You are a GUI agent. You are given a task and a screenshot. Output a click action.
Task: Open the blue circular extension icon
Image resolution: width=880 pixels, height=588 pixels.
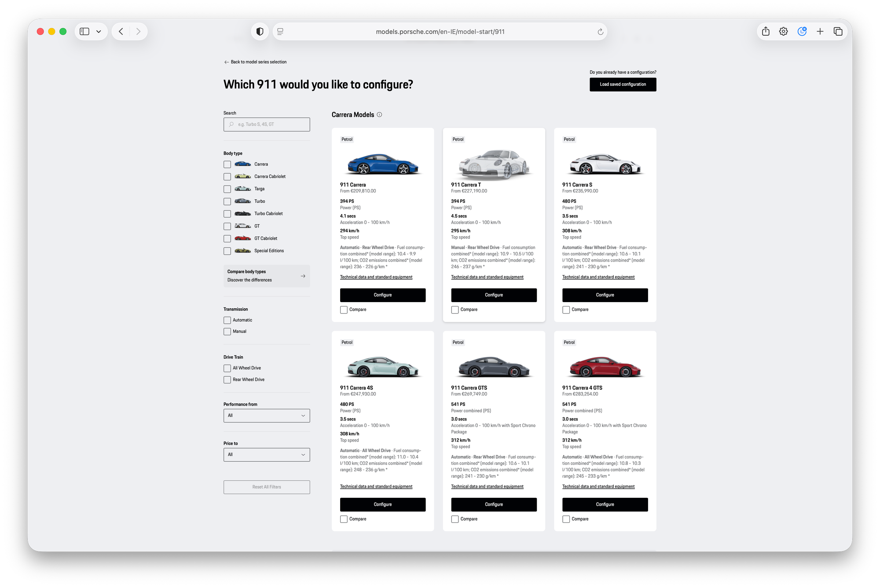click(x=802, y=31)
